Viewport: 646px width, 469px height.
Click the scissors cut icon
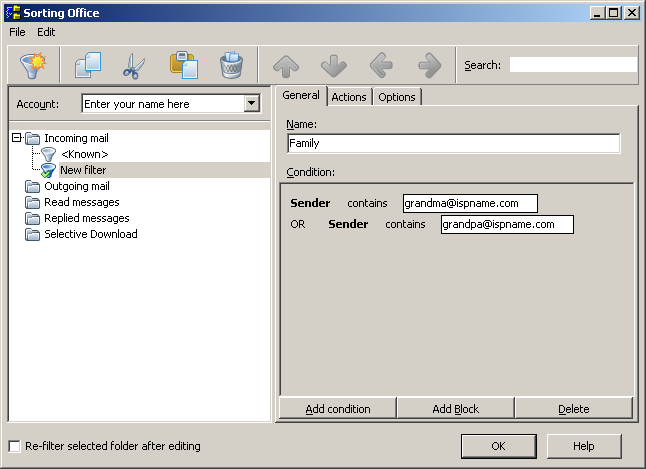(x=134, y=66)
